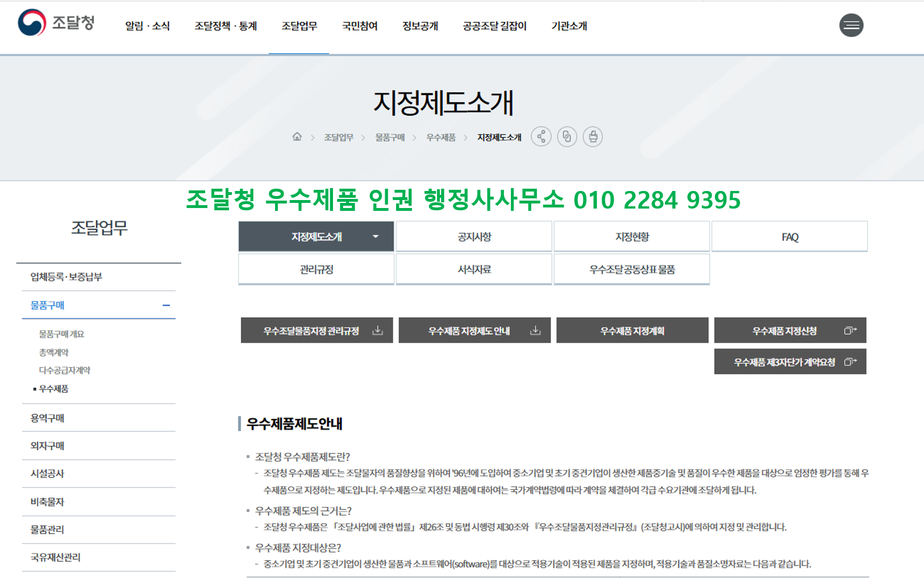This screenshot has width=924, height=578.
Task: Open the 우수제품 지정계획 button
Action: pyautogui.click(x=632, y=330)
